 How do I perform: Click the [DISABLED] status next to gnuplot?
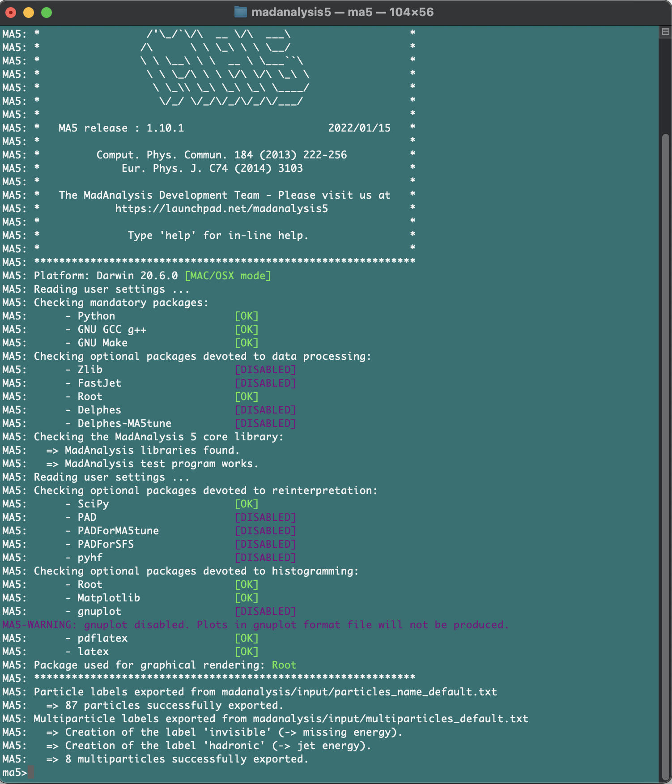click(x=265, y=611)
